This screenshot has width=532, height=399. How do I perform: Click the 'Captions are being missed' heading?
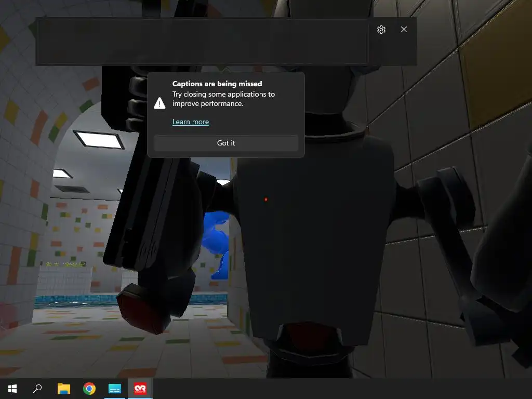pyautogui.click(x=217, y=84)
